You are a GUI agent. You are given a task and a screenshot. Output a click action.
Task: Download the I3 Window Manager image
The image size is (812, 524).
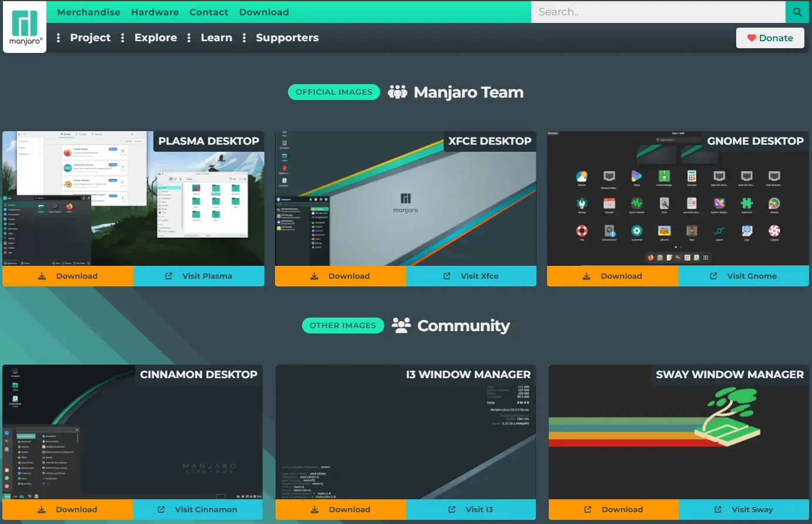[341, 509]
